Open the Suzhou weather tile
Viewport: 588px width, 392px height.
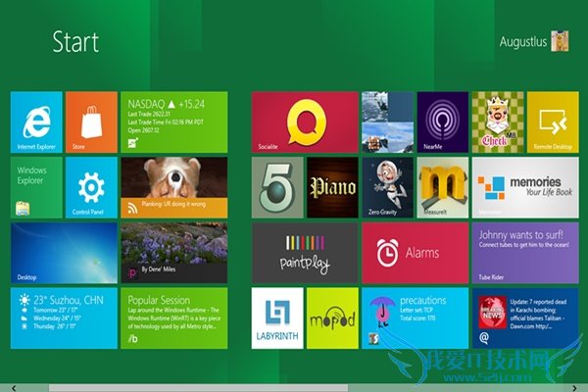click(64, 318)
